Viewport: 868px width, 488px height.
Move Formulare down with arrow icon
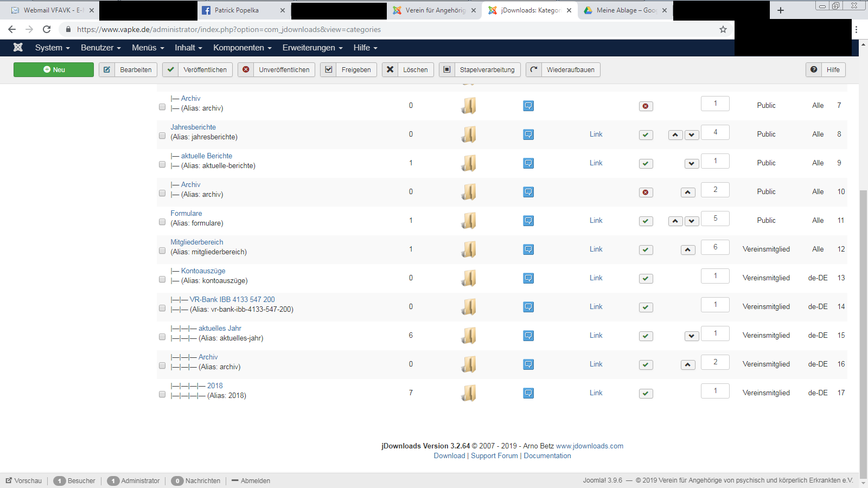click(692, 221)
